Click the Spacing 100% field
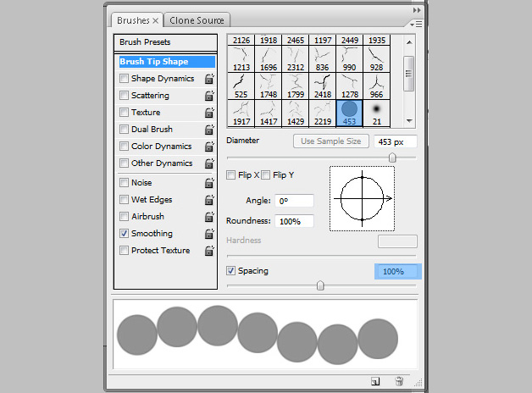 (x=397, y=272)
